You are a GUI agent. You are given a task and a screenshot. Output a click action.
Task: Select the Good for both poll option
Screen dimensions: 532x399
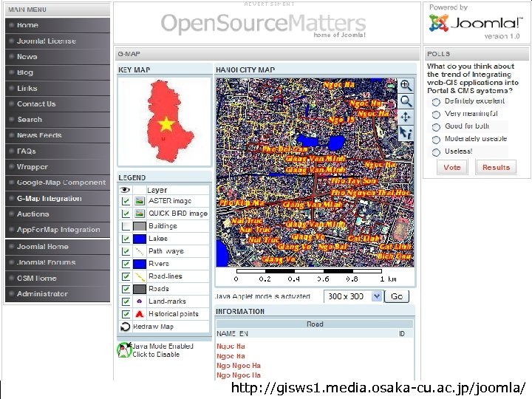click(436, 127)
